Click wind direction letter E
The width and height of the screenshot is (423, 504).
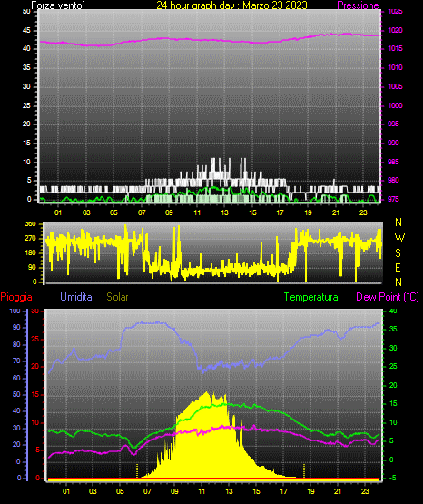[x=398, y=267]
